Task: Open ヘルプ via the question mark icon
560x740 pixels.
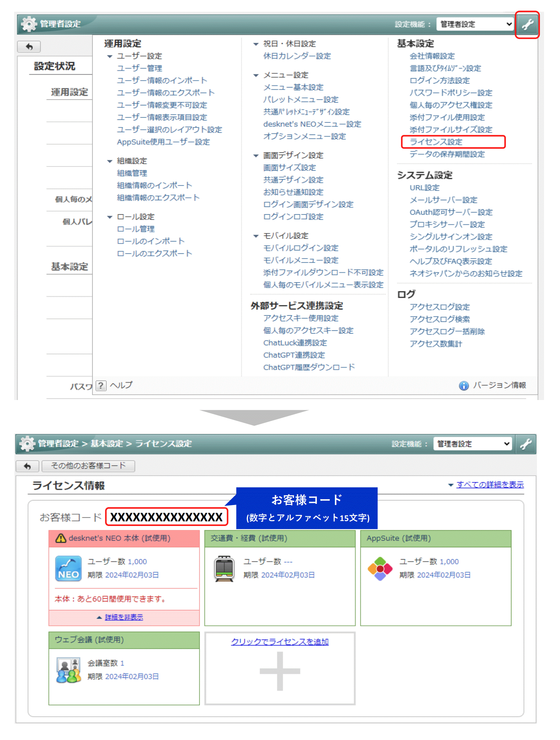Action: click(x=101, y=385)
